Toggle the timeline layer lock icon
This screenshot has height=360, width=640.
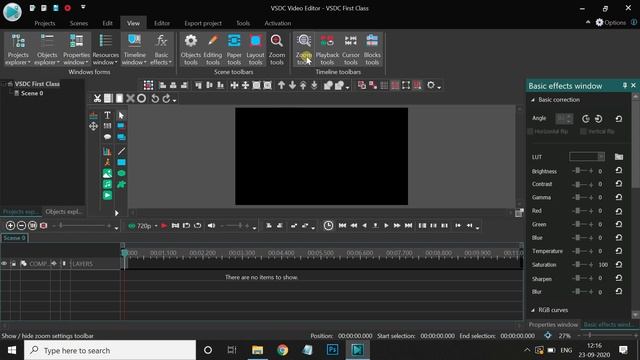pyautogui.click(x=13, y=264)
